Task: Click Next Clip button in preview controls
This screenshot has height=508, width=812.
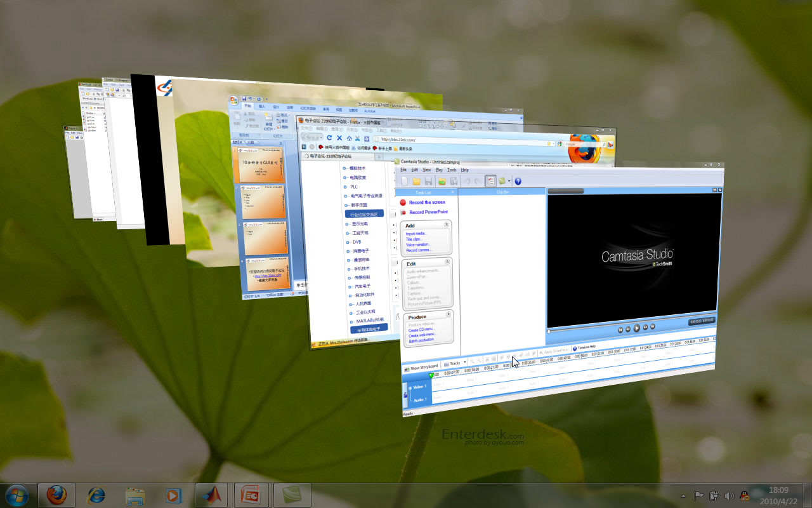Action: point(652,327)
